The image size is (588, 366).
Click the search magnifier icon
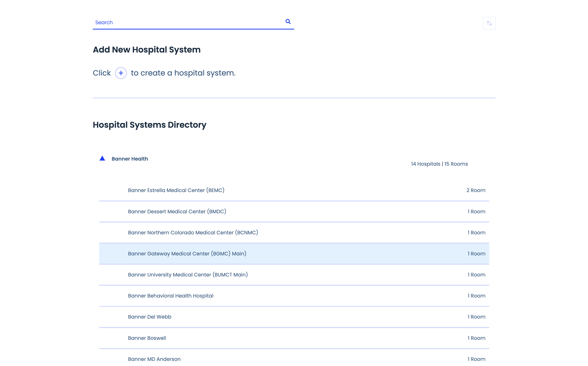point(288,21)
